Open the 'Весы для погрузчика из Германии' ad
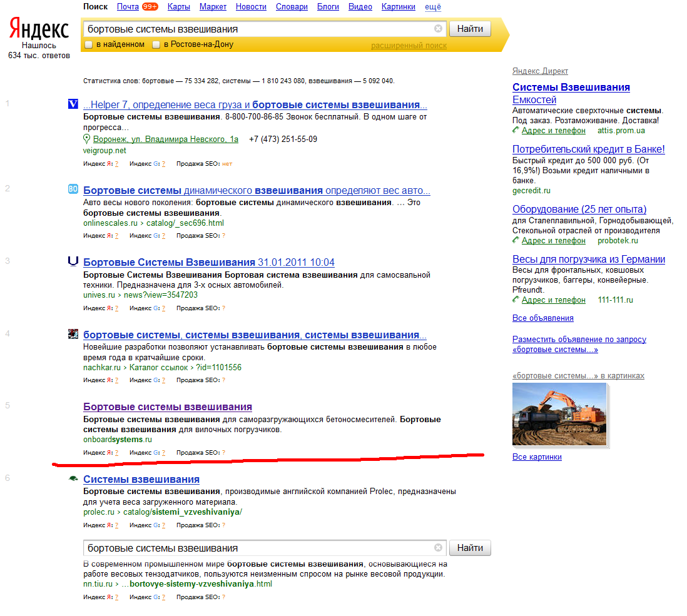 (x=589, y=259)
